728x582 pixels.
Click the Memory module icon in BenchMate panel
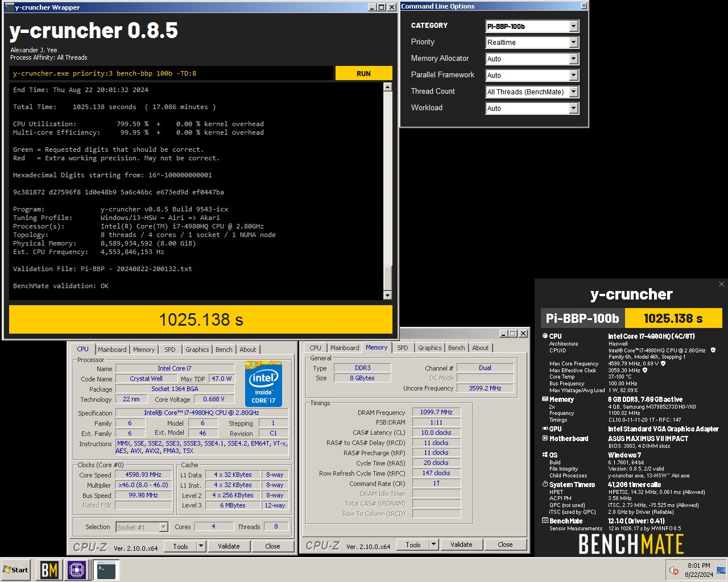coord(545,399)
